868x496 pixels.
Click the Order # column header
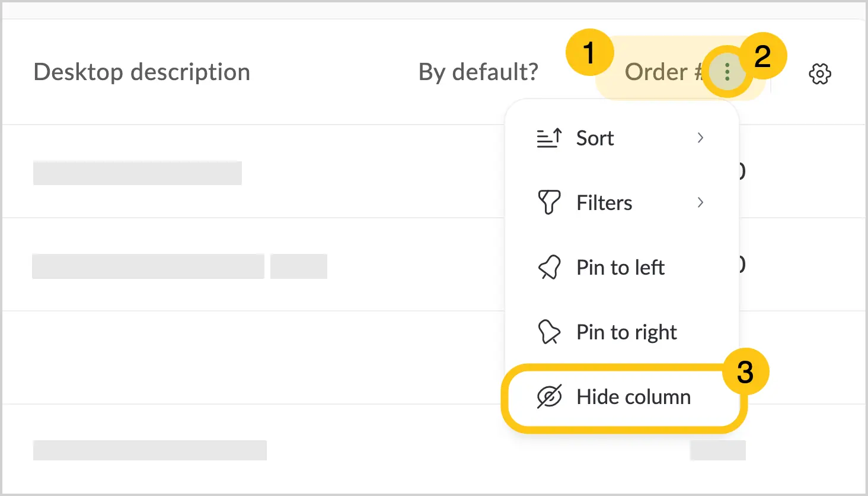point(663,72)
